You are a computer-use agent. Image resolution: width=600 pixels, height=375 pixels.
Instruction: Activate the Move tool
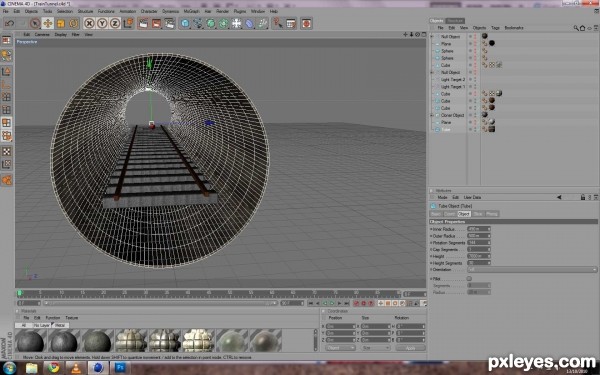point(48,23)
